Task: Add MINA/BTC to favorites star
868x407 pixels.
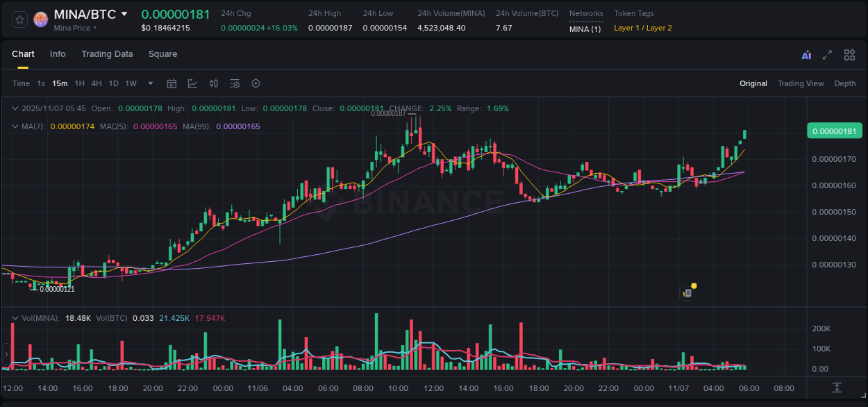Action: 19,19
